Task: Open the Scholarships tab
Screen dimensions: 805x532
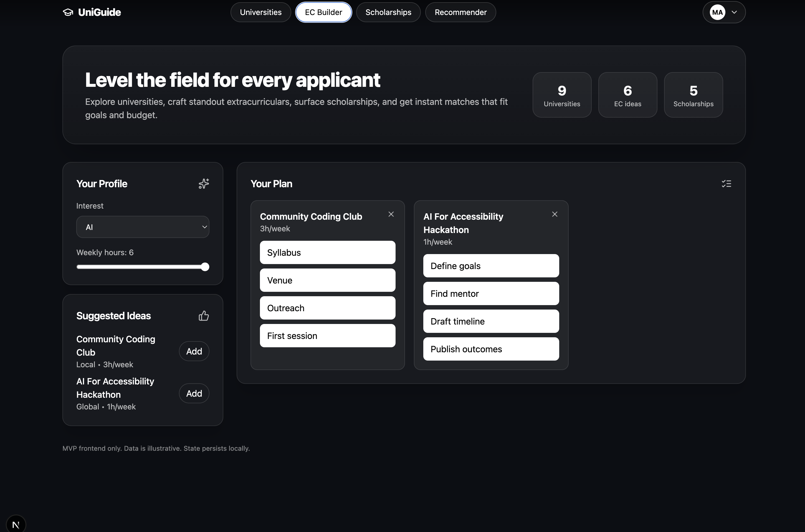Action: 388,12
